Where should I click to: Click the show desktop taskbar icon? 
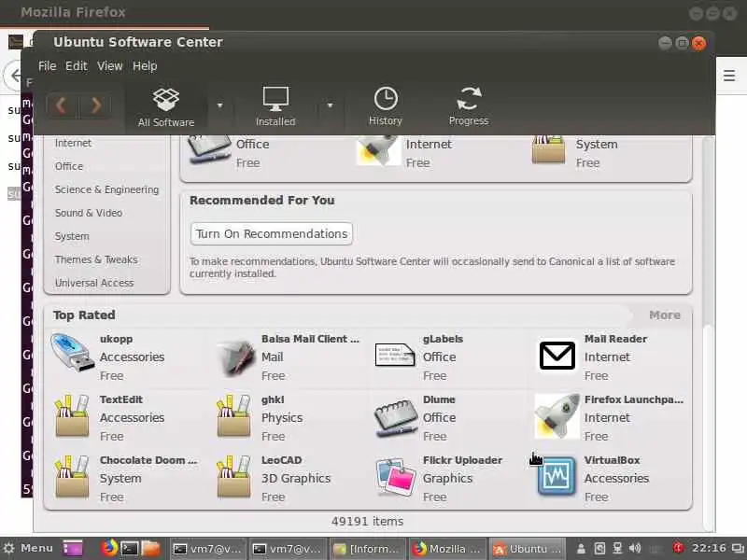pyautogui.click(x=73, y=549)
